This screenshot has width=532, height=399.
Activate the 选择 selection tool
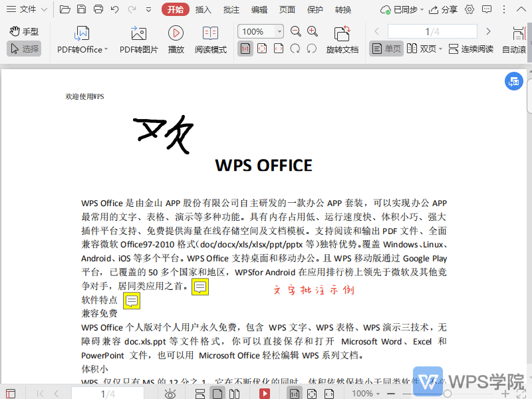point(24,49)
